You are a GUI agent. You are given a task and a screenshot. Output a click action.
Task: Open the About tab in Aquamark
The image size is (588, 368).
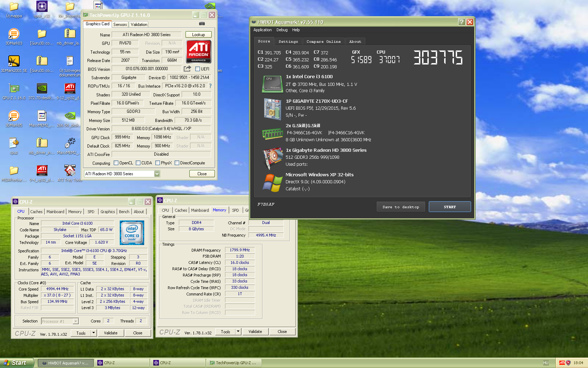(x=355, y=41)
